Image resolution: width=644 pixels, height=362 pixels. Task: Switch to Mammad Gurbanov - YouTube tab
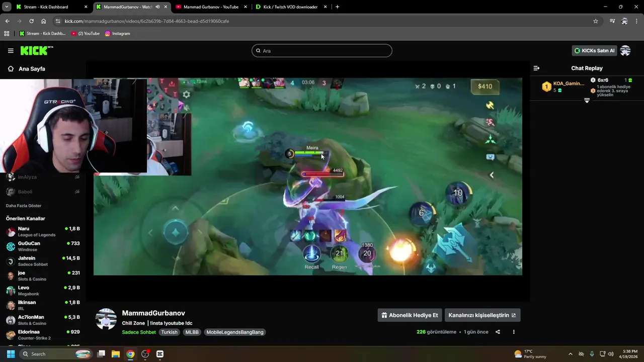coord(210,7)
